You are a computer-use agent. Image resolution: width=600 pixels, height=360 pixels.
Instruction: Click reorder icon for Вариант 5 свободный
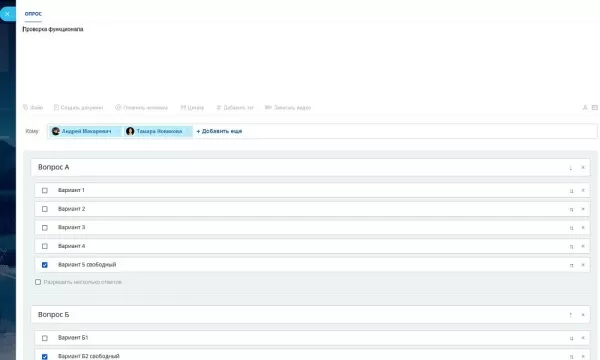[x=571, y=265]
